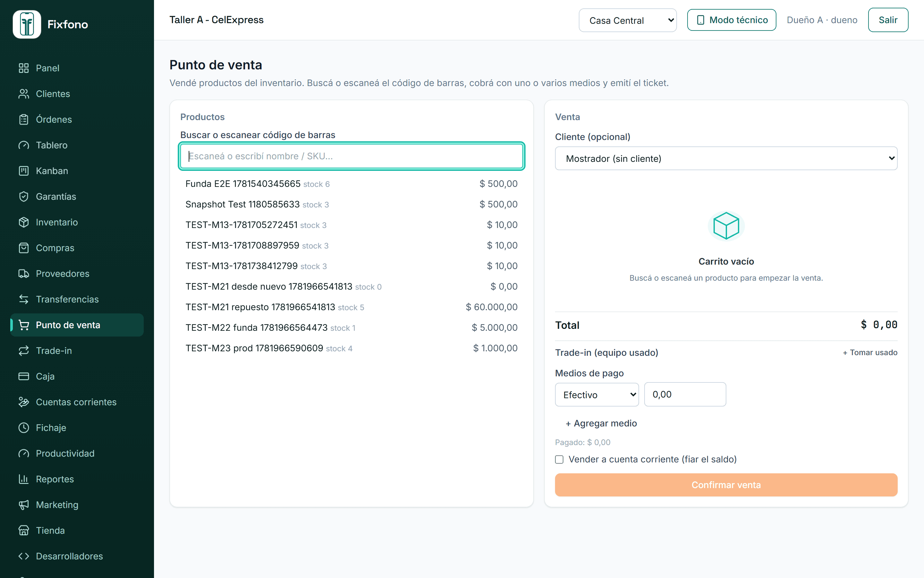Click the phone icon in Modo técnico

tap(700, 20)
